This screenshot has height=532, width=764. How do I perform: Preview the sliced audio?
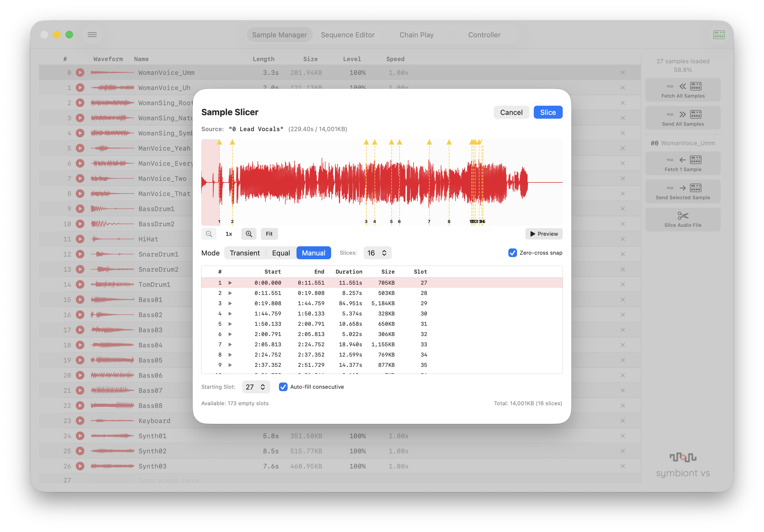[x=544, y=234]
